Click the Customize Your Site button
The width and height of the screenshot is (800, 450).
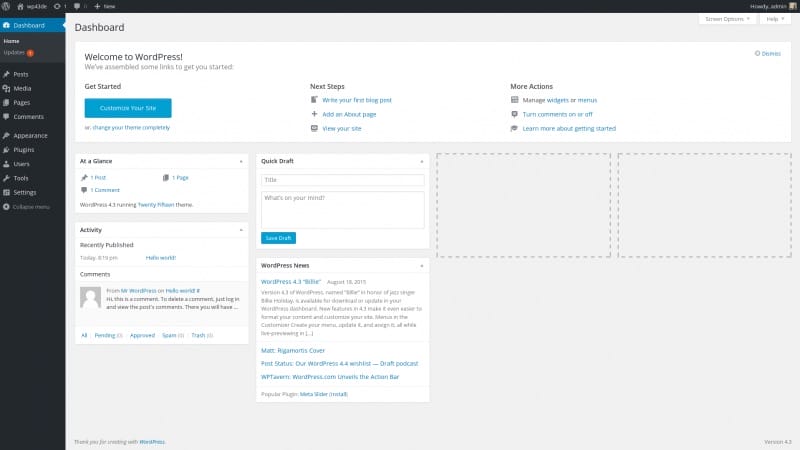pos(127,108)
